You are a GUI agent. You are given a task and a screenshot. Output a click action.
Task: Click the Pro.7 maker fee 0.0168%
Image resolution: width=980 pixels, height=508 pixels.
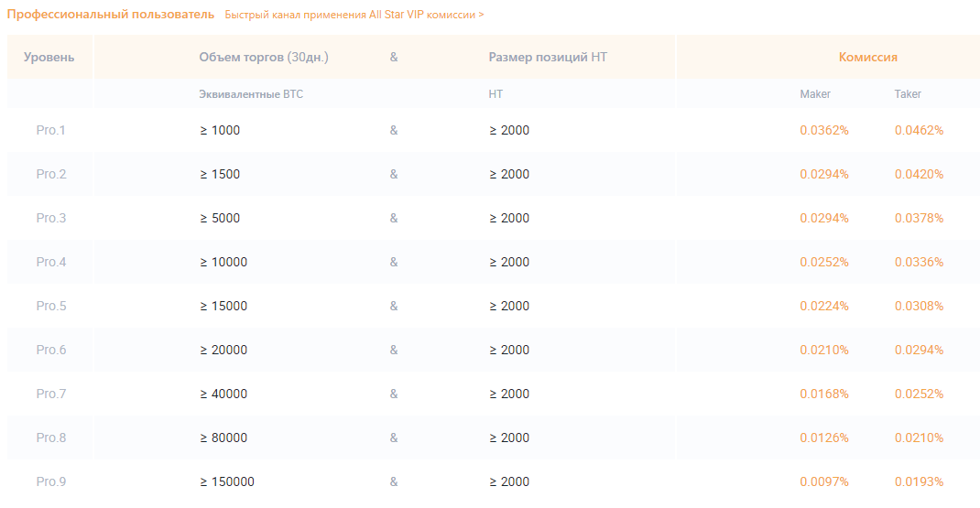click(824, 394)
